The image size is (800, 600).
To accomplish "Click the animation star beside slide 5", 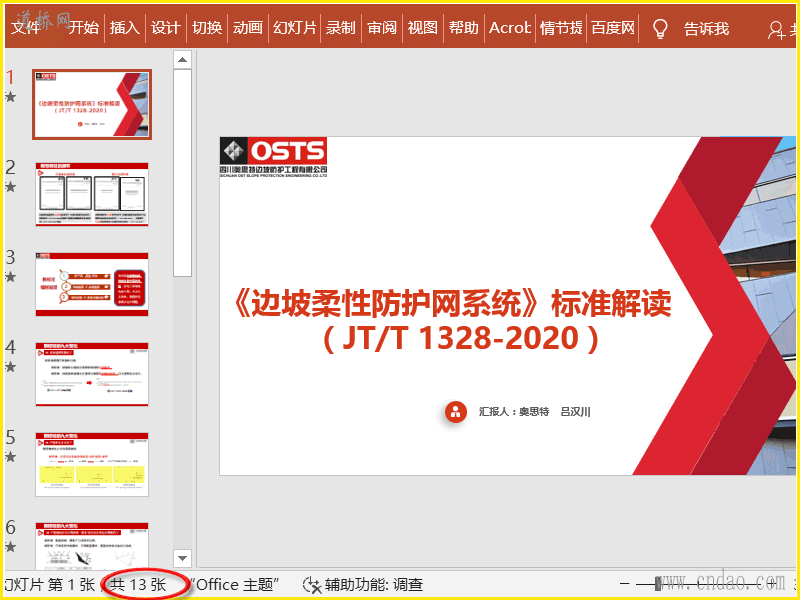I will tap(11, 457).
